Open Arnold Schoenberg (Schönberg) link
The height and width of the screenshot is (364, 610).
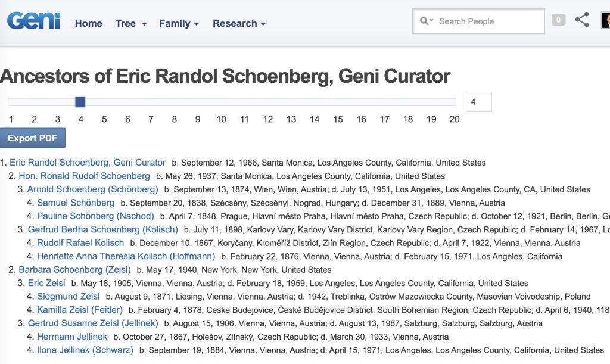click(x=92, y=189)
